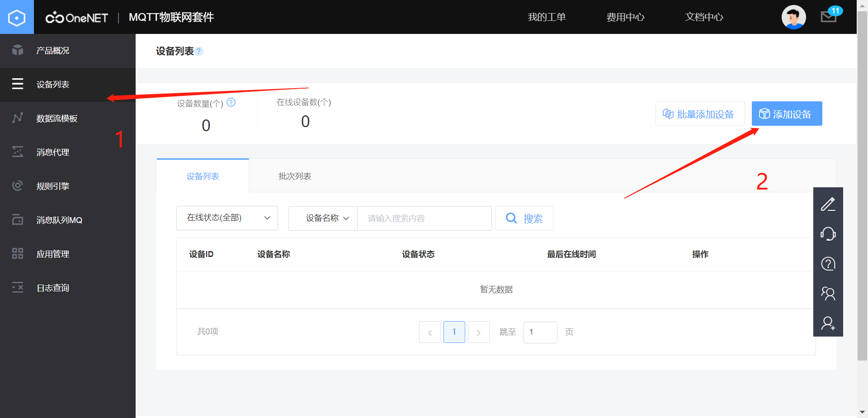
Task: Open the 产品概况 sidebar panel
Action: pyautogui.click(x=52, y=50)
